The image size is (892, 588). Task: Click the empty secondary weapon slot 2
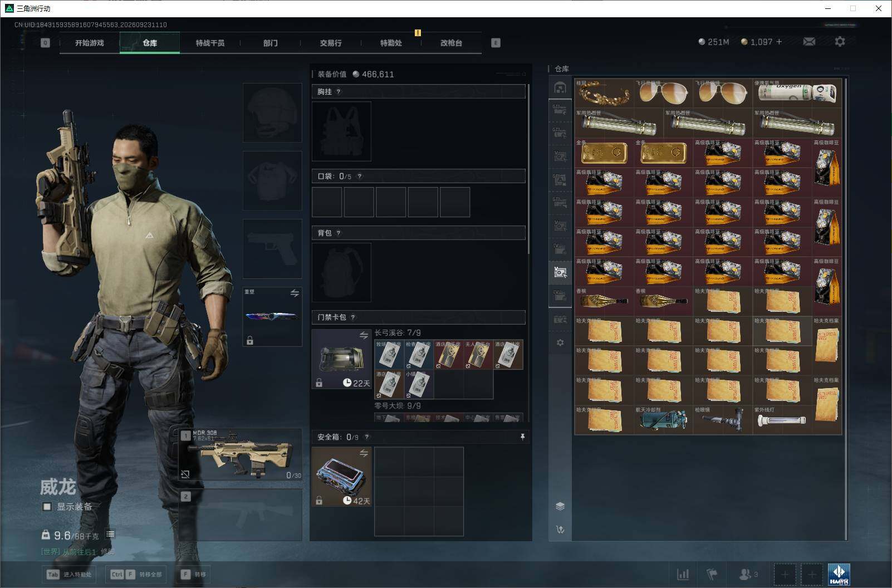click(x=241, y=515)
